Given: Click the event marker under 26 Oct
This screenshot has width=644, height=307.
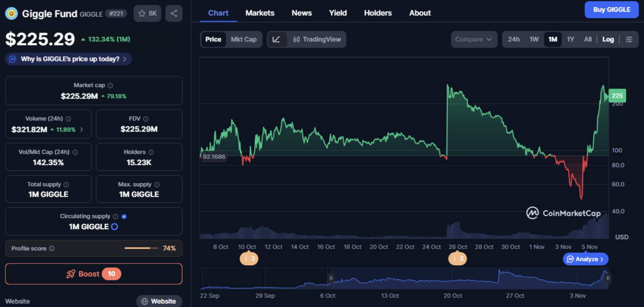Looking at the screenshot, I should pos(458,258).
